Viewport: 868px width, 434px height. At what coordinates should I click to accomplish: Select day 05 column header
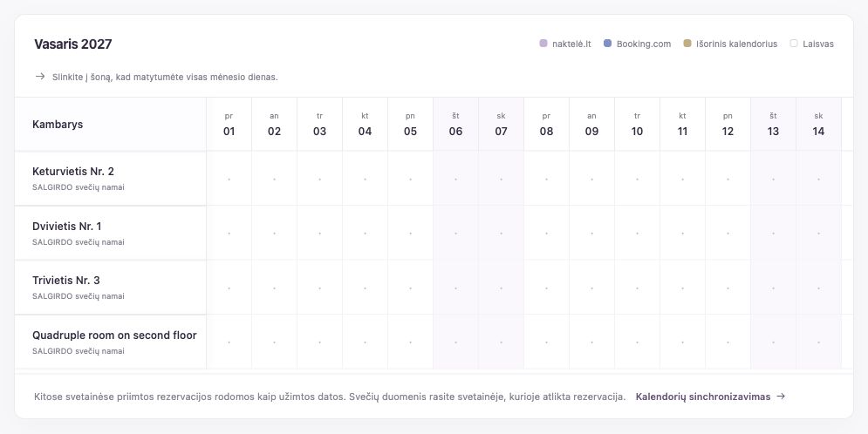[x=411, y=125]
